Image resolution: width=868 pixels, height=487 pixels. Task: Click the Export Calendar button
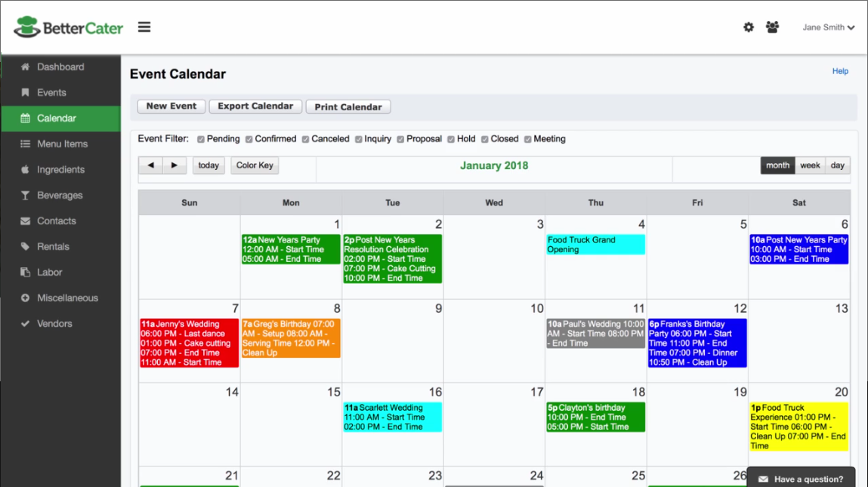[x=255, y=106]
